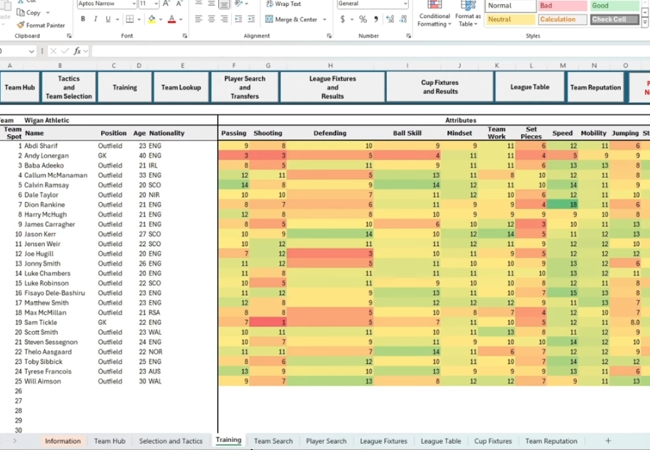
Task: Open Name Box dropdown
Action: point(32,51)
